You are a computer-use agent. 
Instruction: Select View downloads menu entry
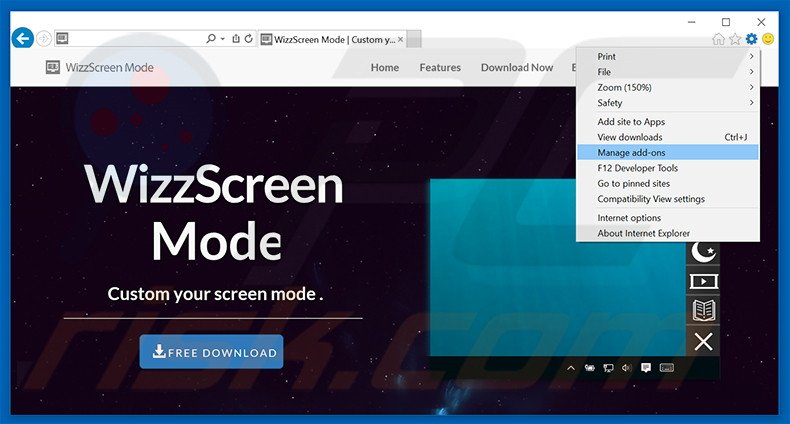(x=668, y=137)
